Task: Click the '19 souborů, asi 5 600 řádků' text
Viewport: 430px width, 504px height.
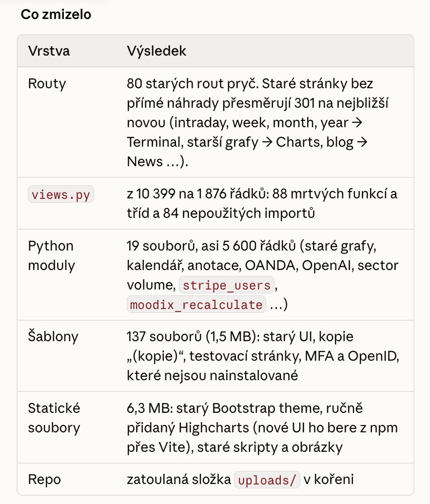Action: point(211,246)
